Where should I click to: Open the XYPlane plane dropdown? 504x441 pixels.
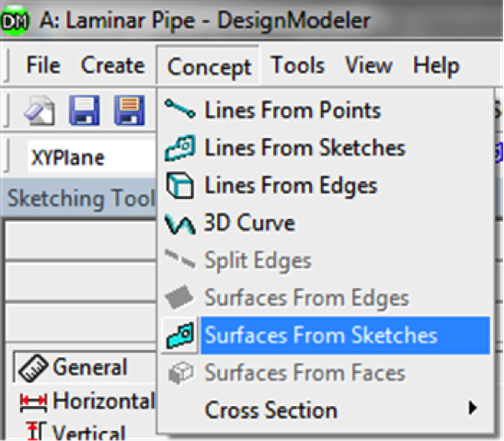[92, 157]
